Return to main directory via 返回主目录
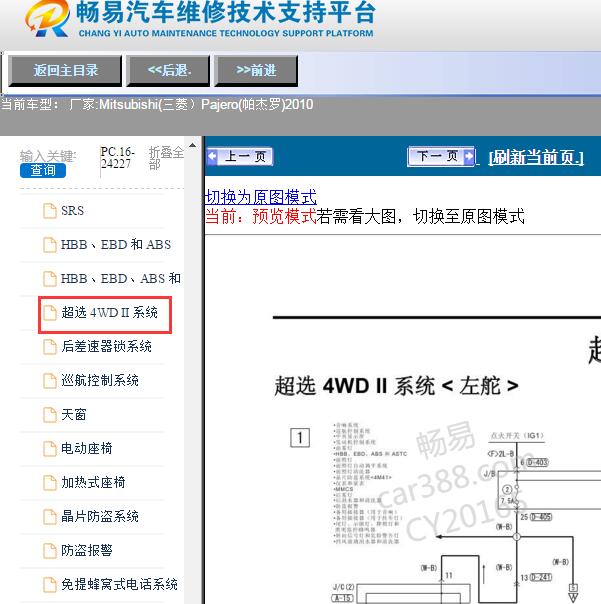601x604 pixels. pos(65,70)
